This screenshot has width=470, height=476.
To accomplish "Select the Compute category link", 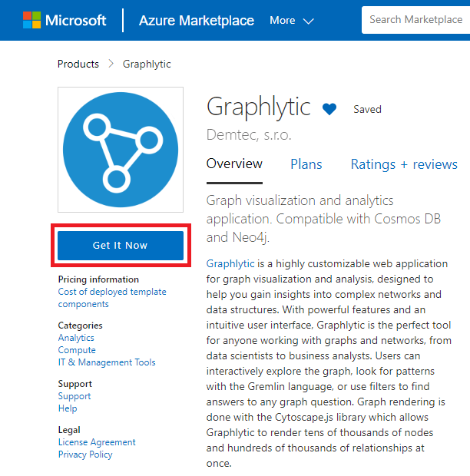I will (77, 350).
